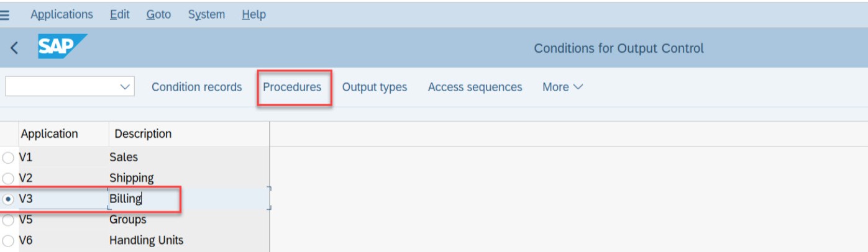Open the System menu
This screenshot has width=868, height=252.
206,14
